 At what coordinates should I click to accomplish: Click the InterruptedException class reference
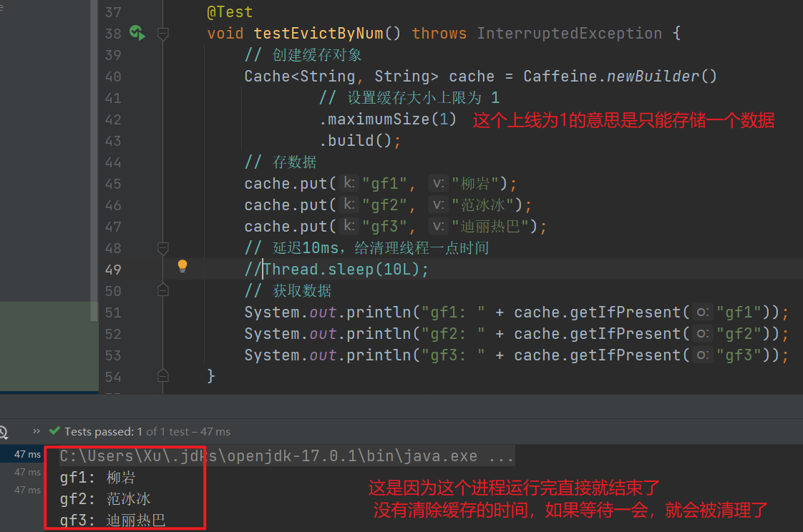coord(569,34)
